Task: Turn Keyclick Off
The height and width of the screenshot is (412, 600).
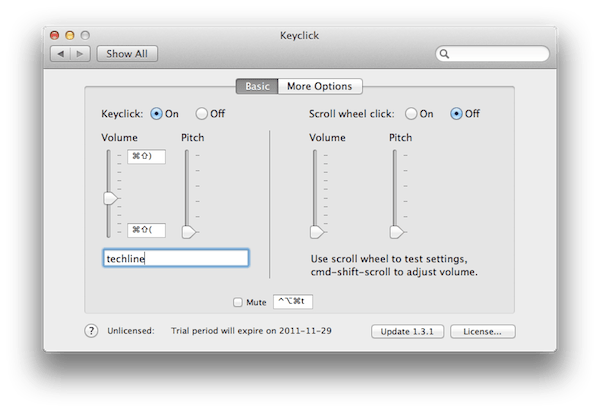Action: pos(201,114)
